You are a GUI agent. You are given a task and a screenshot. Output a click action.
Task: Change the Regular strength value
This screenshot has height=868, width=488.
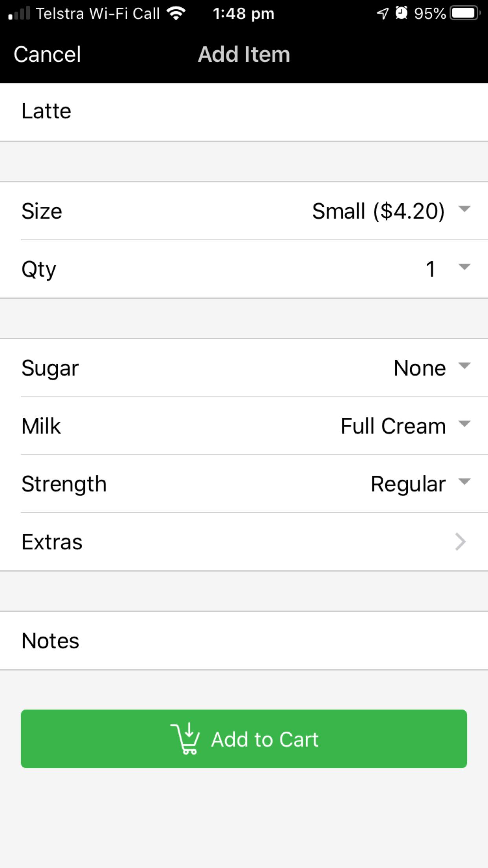408,484
